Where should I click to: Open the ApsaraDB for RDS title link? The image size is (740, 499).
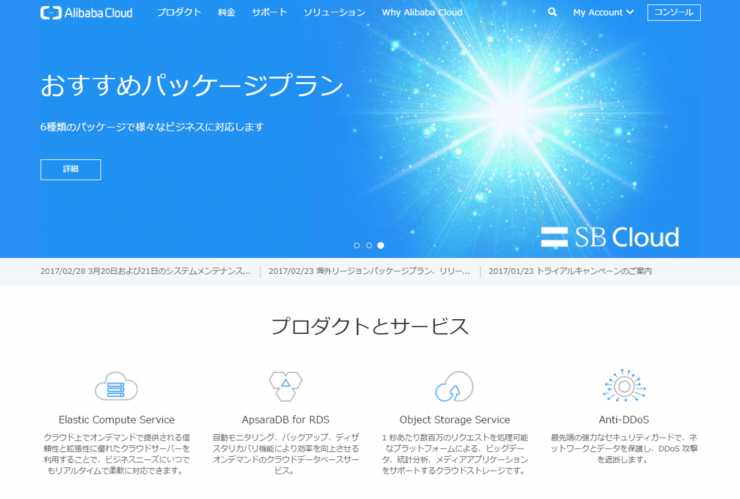point(286,420)
